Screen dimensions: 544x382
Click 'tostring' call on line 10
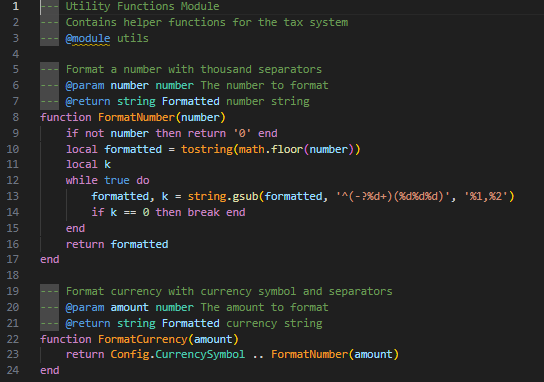[206, 149]
